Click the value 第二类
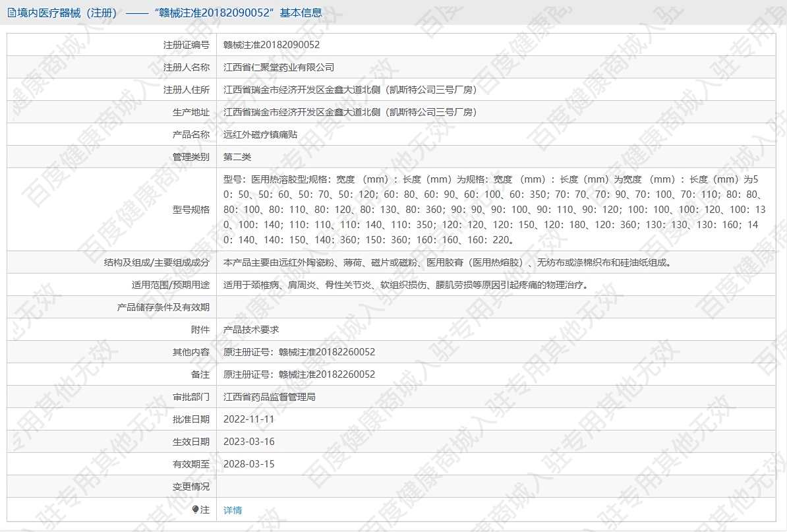The image size is (787, 532). click(237, 157)
